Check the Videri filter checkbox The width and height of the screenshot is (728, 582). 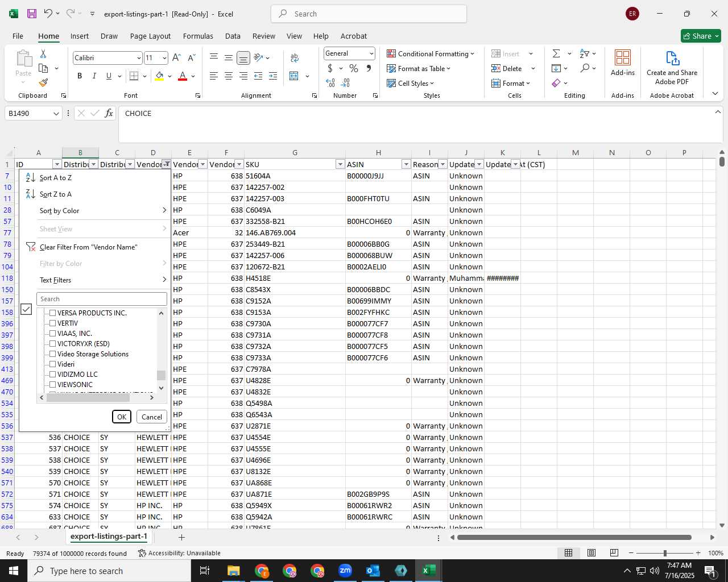point(53,364)
